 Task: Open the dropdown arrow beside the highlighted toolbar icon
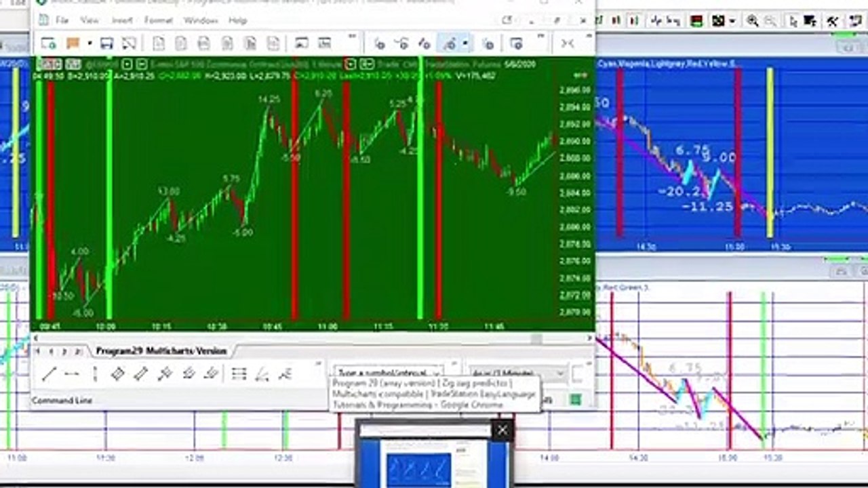tap(465, 43)
